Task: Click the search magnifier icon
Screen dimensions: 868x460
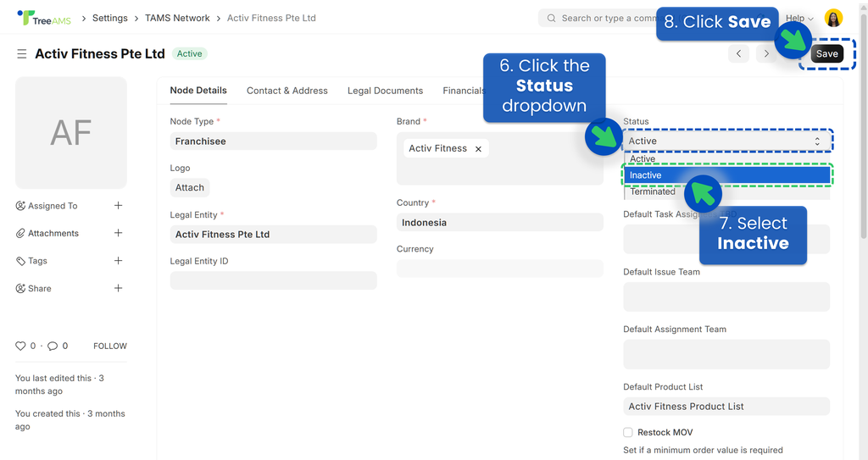Action: (x=551, y=19)
